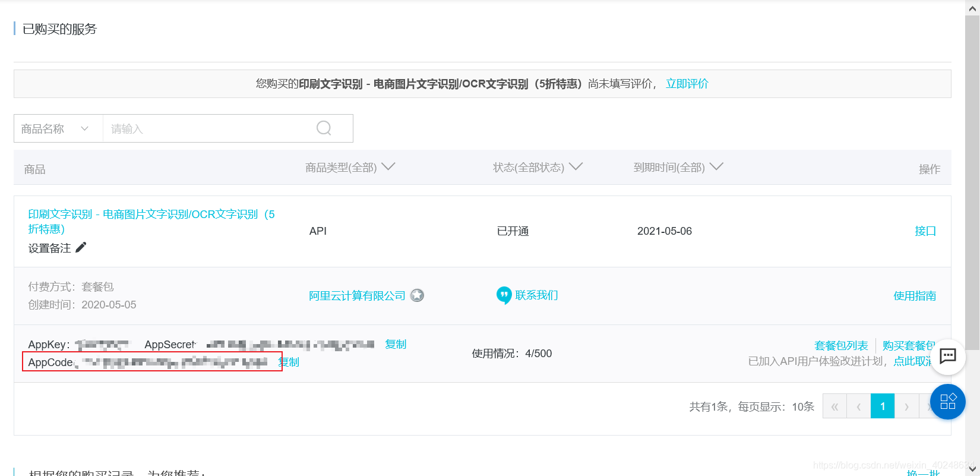Click the star badge next to 阿里云计算有限公司
This screenshot has width=980, height=476.
click(418, 295)
